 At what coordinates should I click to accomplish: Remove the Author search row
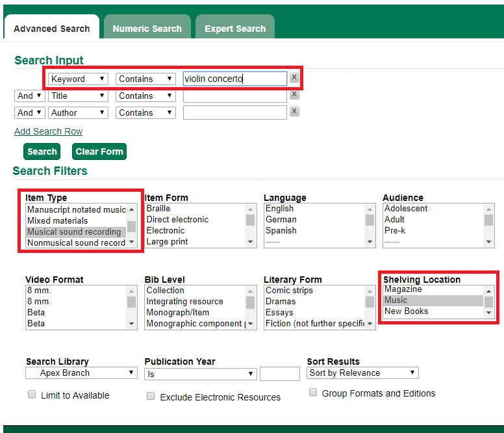(294, 111)
